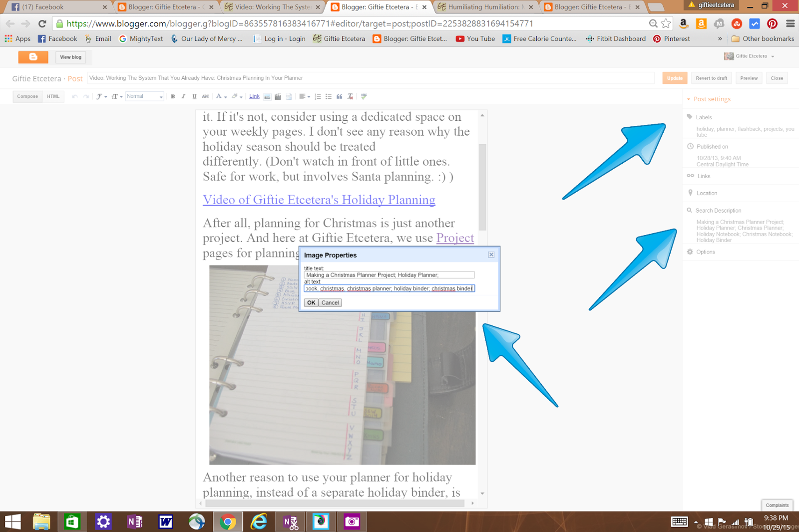Format selection as a quote

point(340,96)
